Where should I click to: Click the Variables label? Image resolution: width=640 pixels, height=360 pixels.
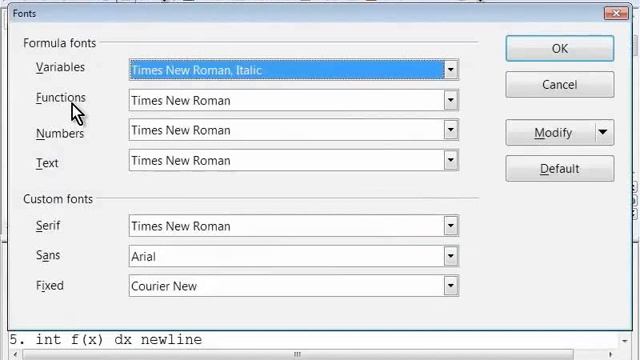[x=60, y=67]
